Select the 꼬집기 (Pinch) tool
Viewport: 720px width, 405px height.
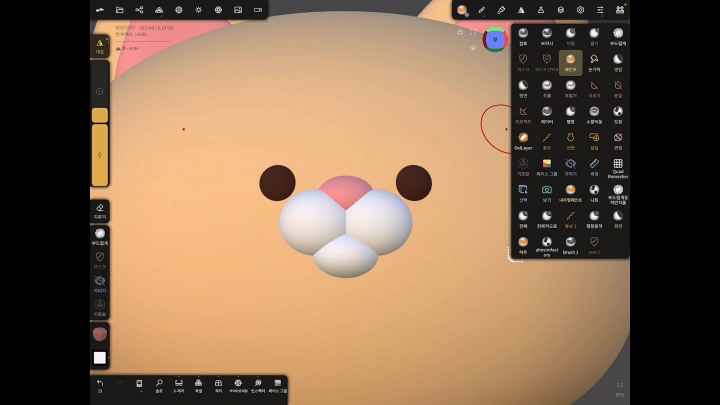[570, 89]
